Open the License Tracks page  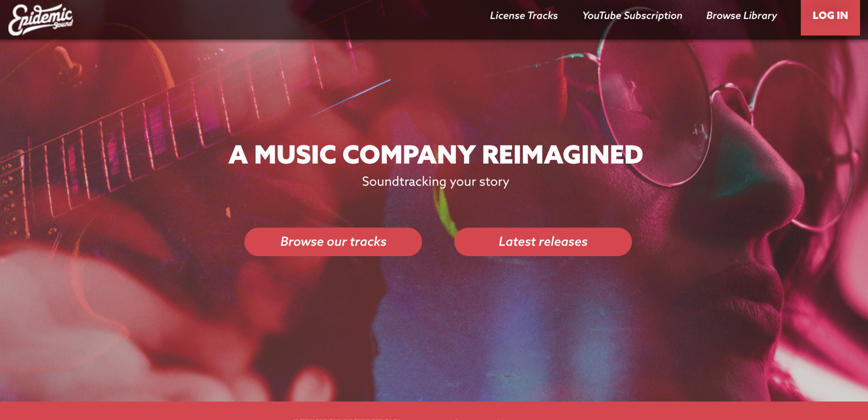coord(524,16)
